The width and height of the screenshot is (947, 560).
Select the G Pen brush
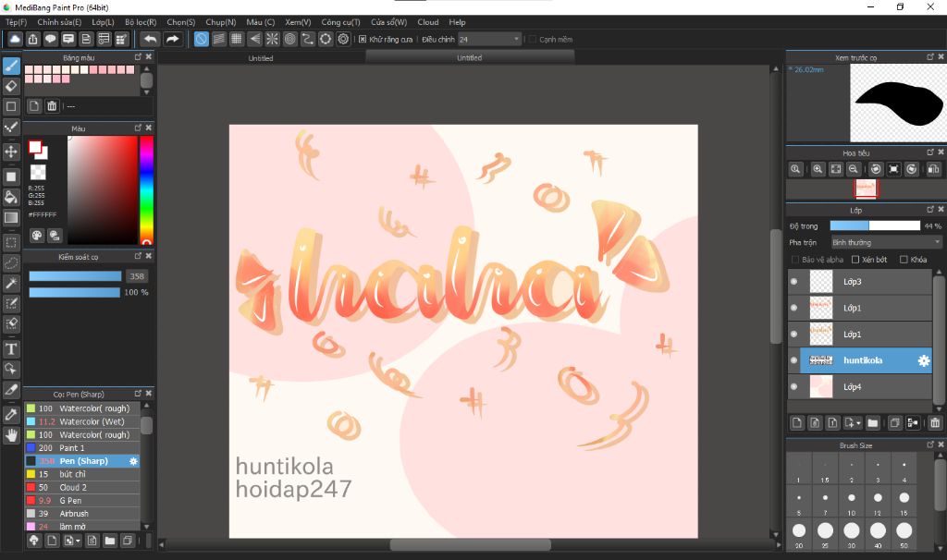click(82, 500)
